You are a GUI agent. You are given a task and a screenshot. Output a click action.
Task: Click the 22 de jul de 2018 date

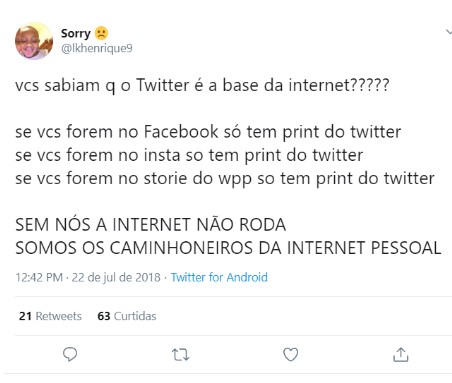116,277
